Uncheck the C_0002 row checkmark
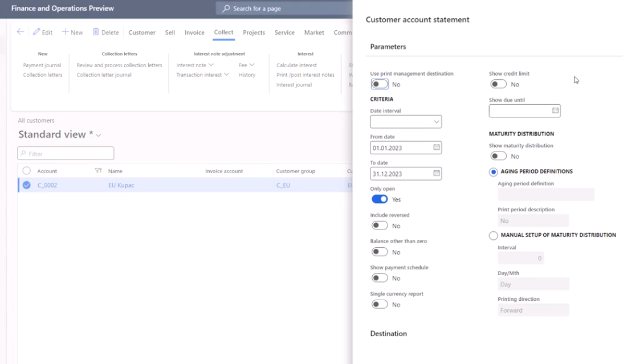This screenshot has width=623, height=364. tap(27, 185)
